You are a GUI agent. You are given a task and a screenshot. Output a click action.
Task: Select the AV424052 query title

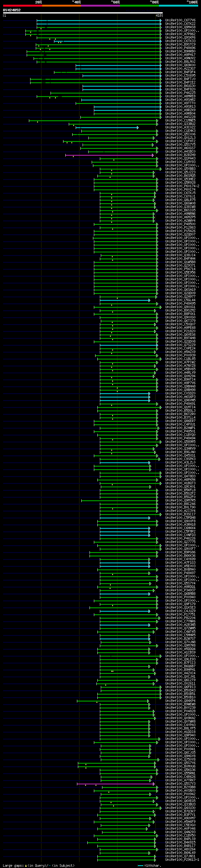click(x=12, y=10)
